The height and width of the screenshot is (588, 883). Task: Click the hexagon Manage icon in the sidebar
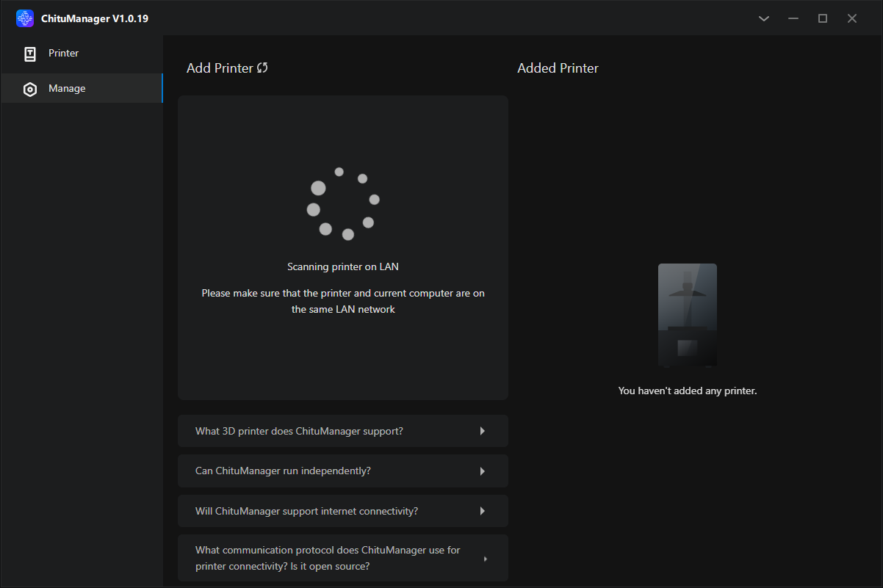(x=30, y=89)
